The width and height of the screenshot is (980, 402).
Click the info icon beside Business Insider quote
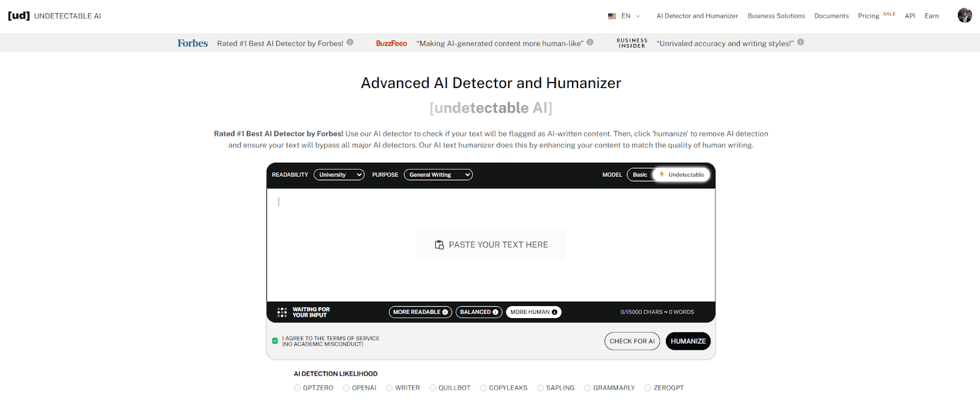(x=801, y=42)
